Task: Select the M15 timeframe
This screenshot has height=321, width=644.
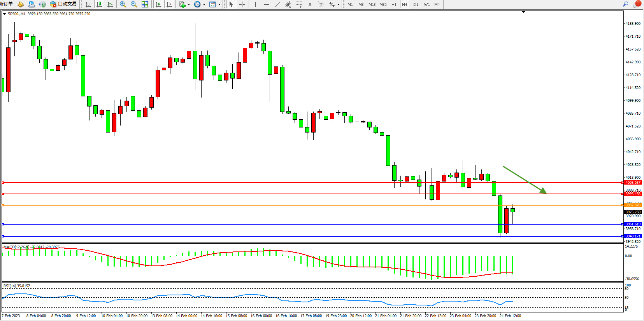Action: 372,4
